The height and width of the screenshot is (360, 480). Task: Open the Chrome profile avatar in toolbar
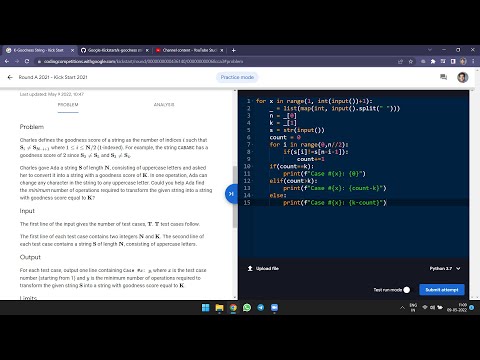point(463,61)
